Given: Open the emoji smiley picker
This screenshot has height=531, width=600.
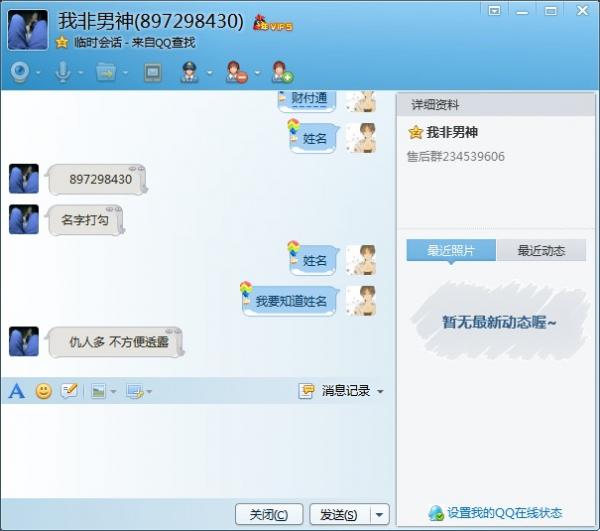Looking at the screenshot, I should (x=44, y=391).
